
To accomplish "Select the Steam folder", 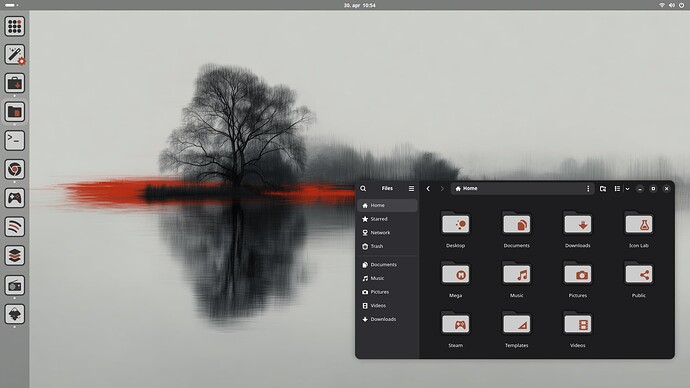I will pos(455,324).
